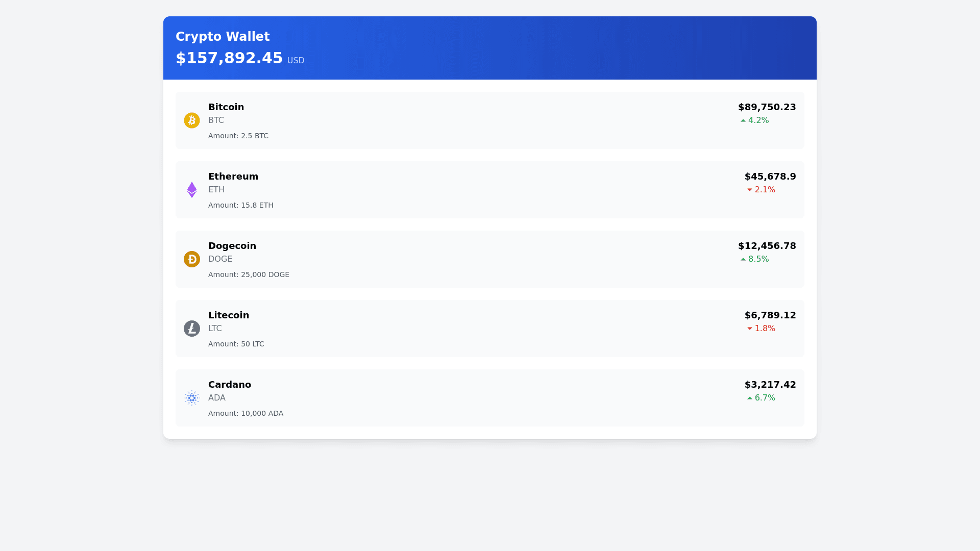
Task: Click red down arrow beside 2.1%
Action: pyautogui.click(x=750, y=190)
